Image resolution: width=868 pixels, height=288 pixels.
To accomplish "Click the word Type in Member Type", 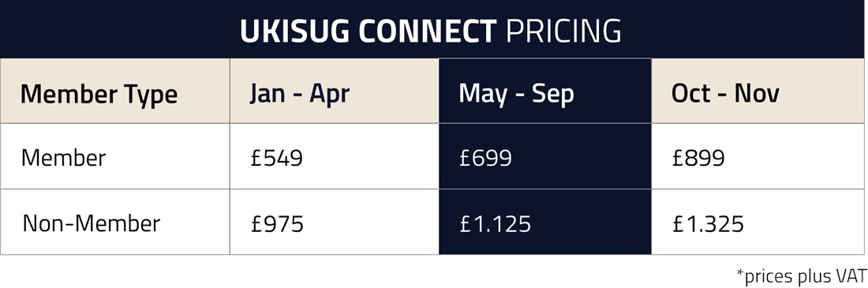I will pyautogui.click(x=150, y=95).
